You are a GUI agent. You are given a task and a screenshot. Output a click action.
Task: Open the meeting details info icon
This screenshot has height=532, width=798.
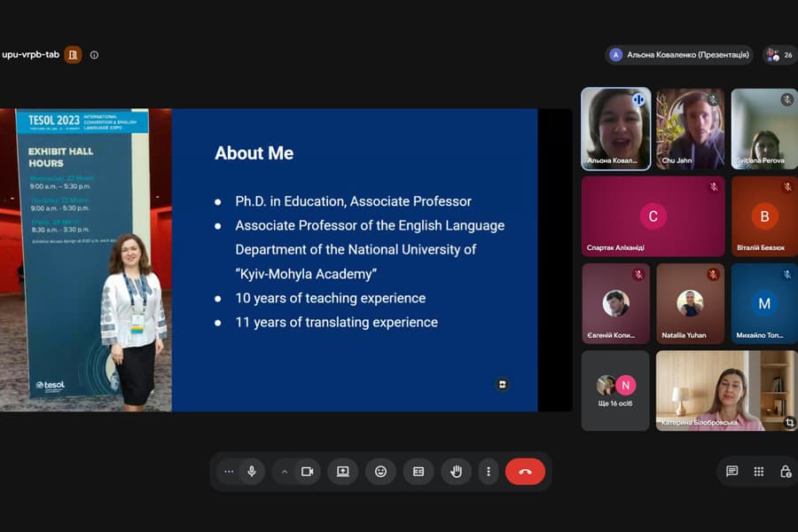[94, 55]
